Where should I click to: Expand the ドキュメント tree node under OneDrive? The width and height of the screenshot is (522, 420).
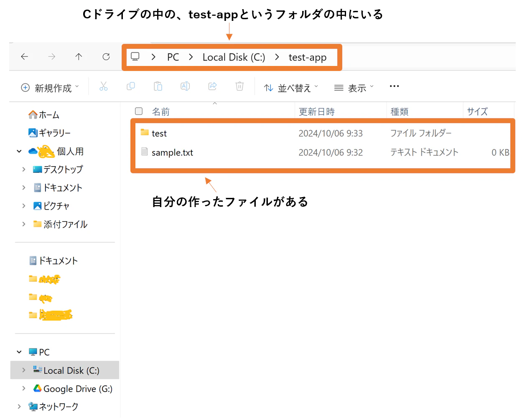click(x=24, y=187)
